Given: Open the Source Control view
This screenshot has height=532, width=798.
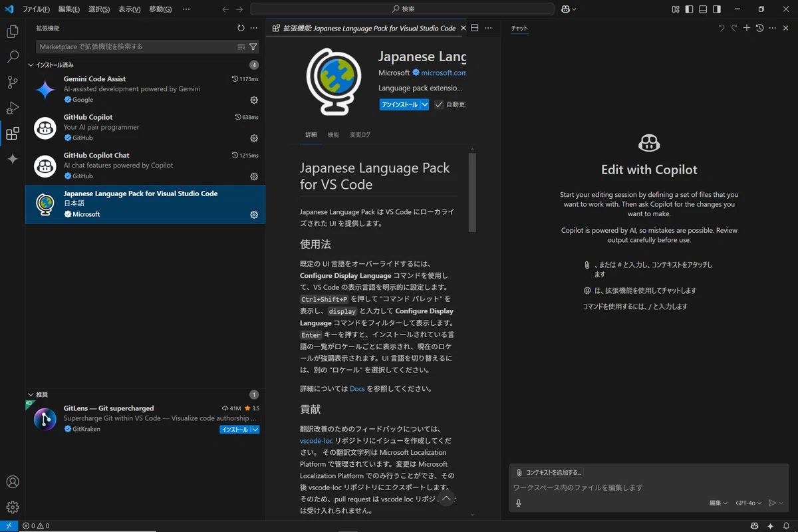Looking at the screenshot, I should (x=12, y=82).
